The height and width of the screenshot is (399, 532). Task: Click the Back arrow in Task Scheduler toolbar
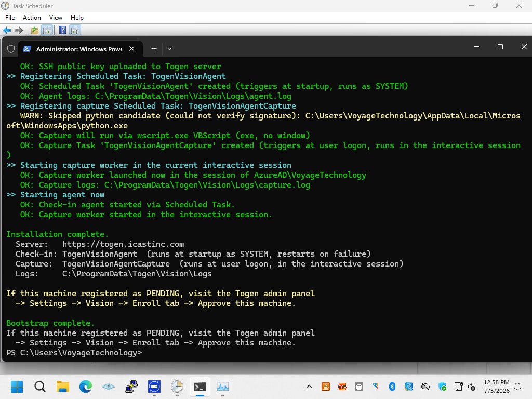pos(7,31)
